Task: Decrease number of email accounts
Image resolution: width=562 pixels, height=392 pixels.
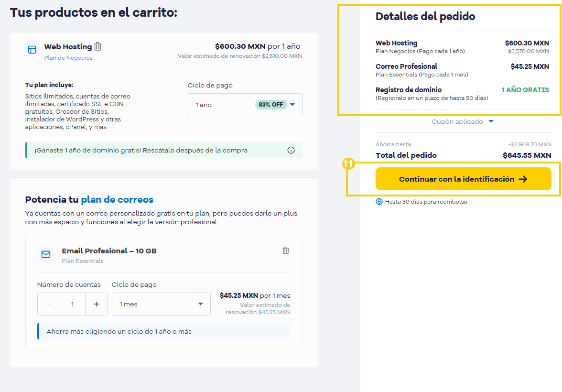Action: click(x=49, y=304)
